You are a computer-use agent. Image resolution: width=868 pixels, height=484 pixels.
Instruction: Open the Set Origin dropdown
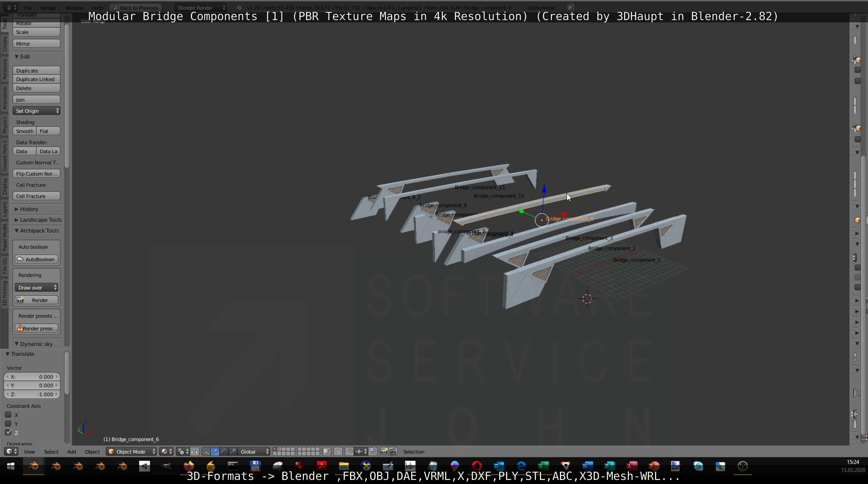pyautogui.click(x=36, y=111)
